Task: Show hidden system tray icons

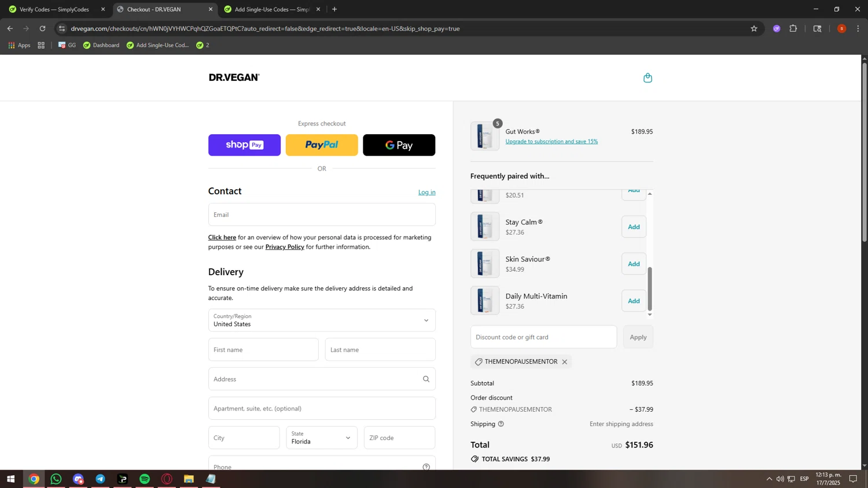Action: pos(769,479)
